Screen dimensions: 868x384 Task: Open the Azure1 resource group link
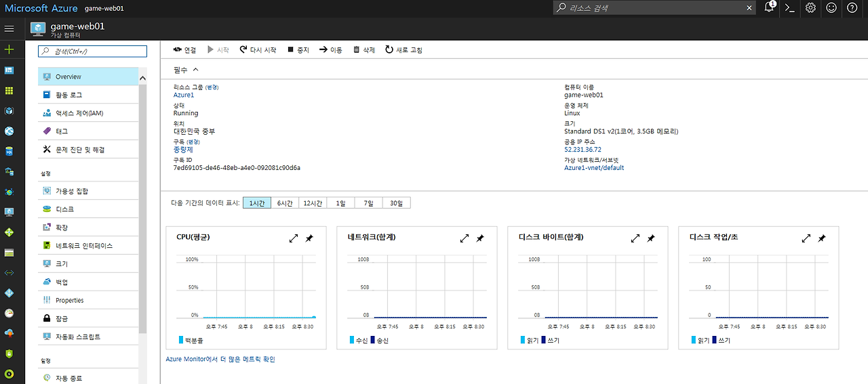click(184, 95)
